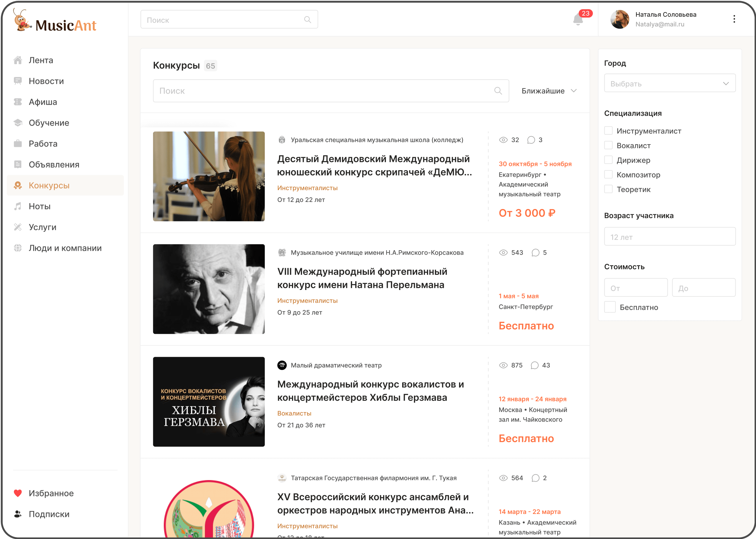Go to Афиша in the sidebar
This screenshot has width=756, height=539.
coord(43,102)
